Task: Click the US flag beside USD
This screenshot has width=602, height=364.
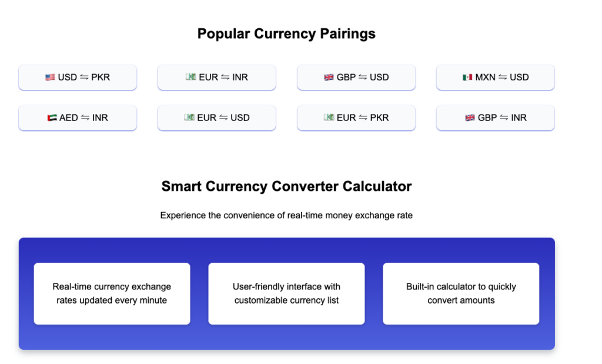Action: pos(50,77)
